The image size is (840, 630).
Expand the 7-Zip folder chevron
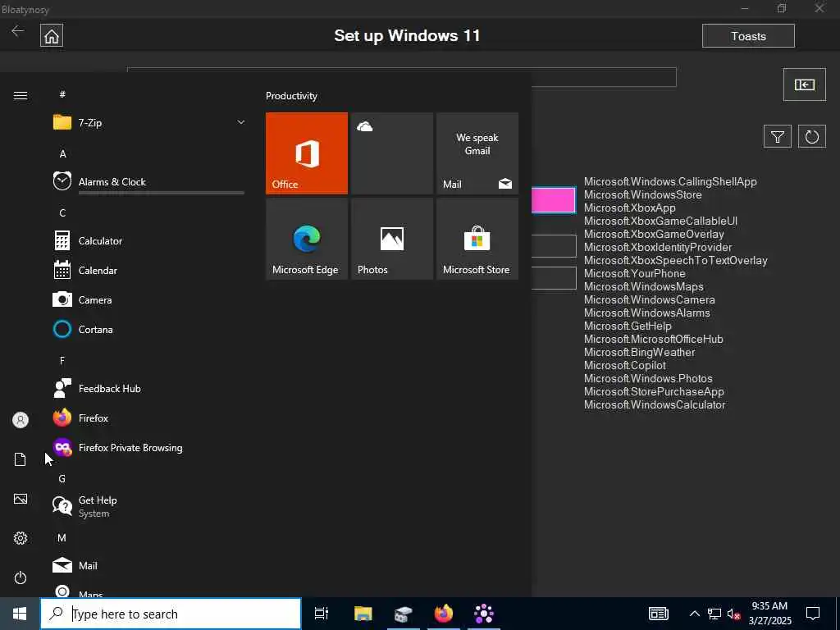(241, 122)
